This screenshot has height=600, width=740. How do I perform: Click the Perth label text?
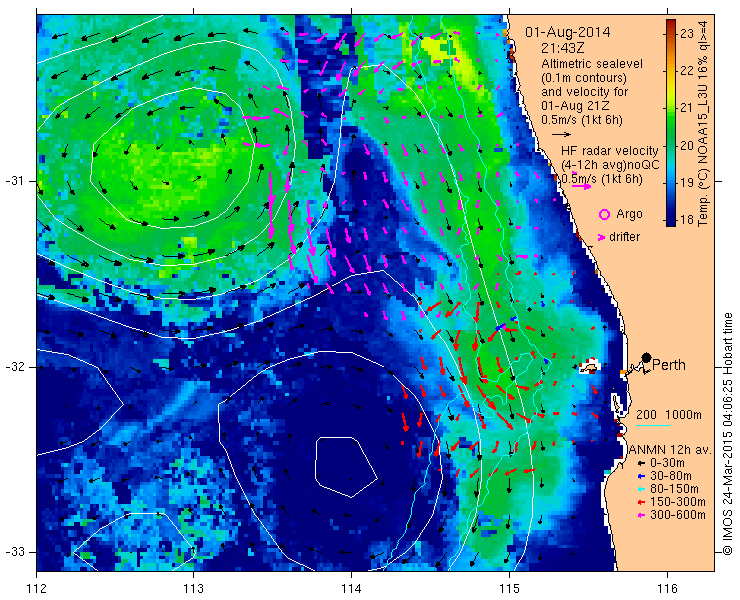click(x=668, y=365)
